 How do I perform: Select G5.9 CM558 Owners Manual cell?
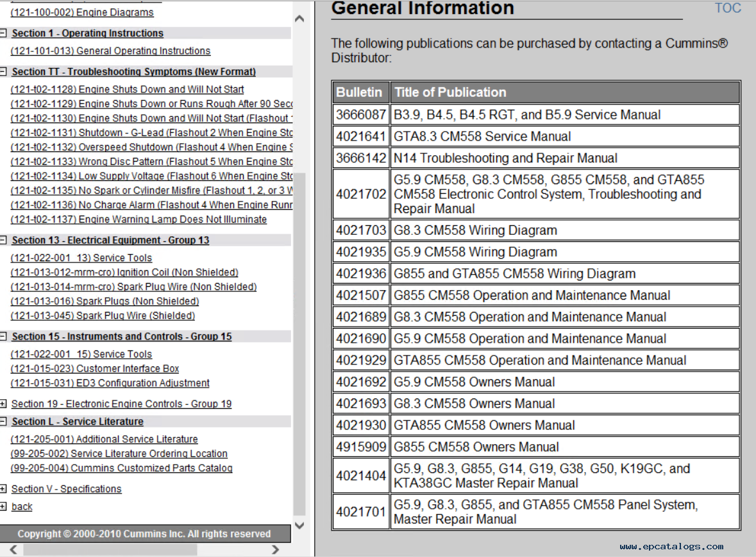click(565, 382)
